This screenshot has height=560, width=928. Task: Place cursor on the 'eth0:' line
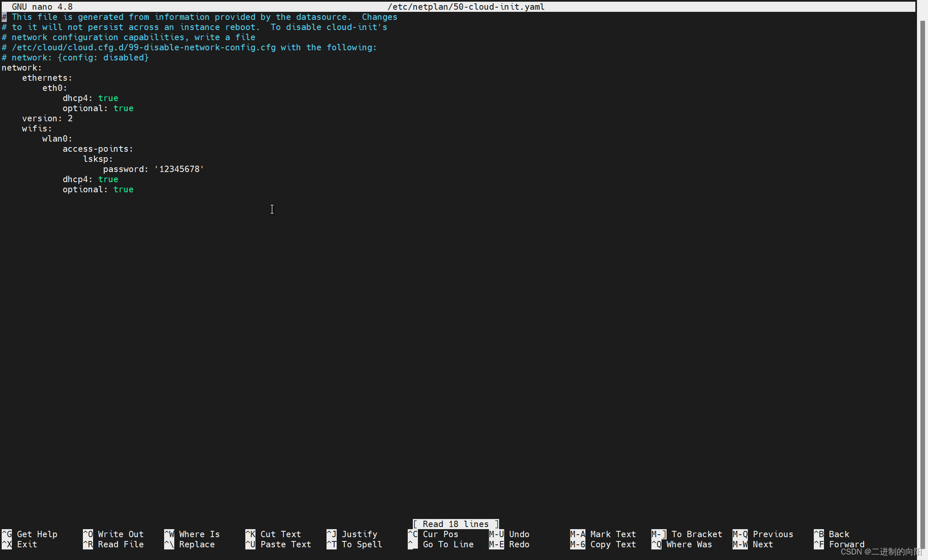tap(55, 88)
